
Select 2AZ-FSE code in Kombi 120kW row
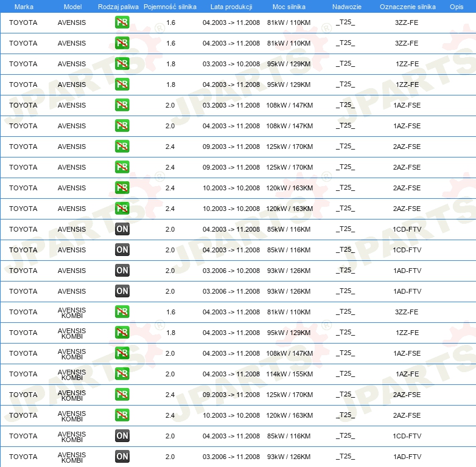tap(407, 415)
